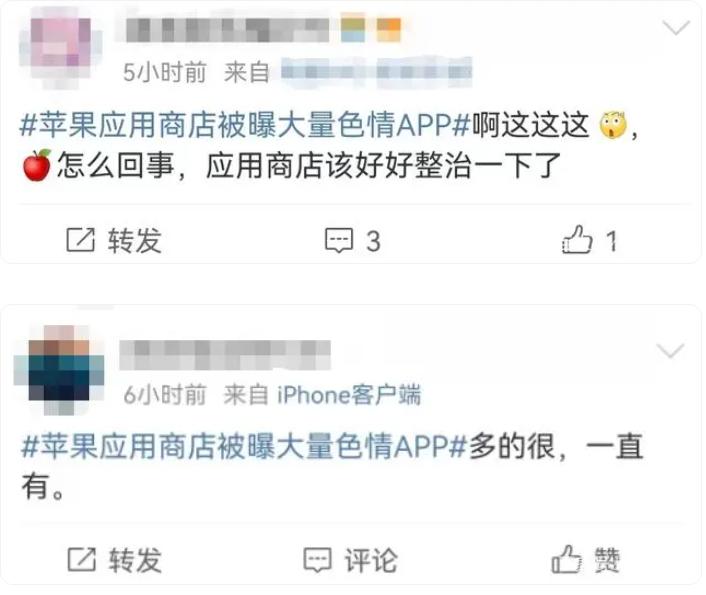Open comments bubble icon on first post
This screenshot has width=706, height=595.
point(339,240)
